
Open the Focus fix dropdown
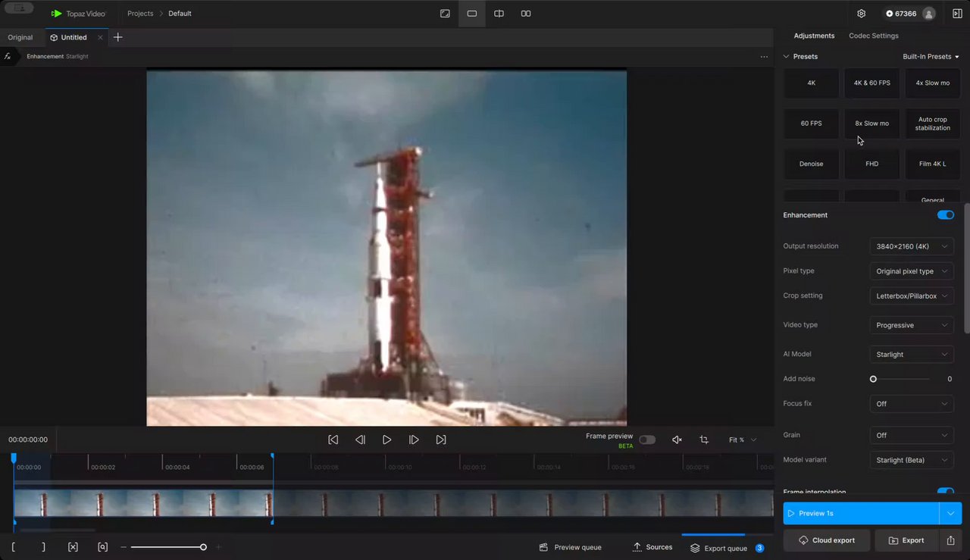912,404
